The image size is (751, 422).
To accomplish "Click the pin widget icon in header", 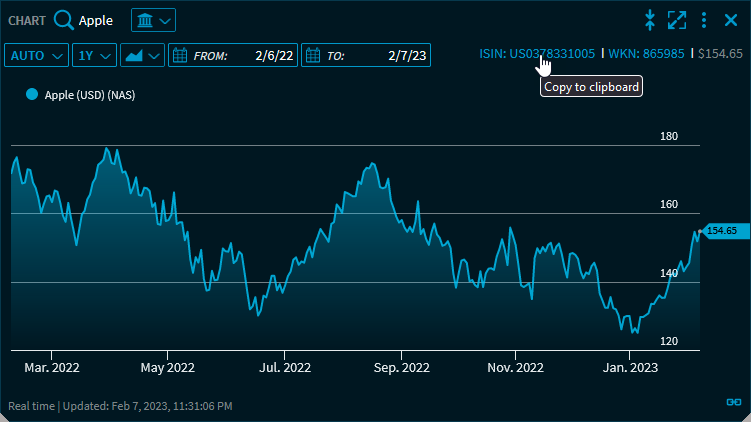I will pyautogui.click(x=650, y=20).
